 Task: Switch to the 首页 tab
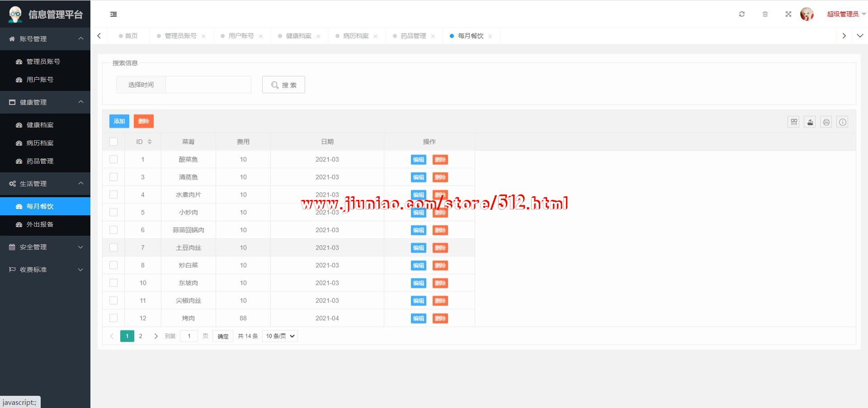pyautogui.click(x=128, y=36)
